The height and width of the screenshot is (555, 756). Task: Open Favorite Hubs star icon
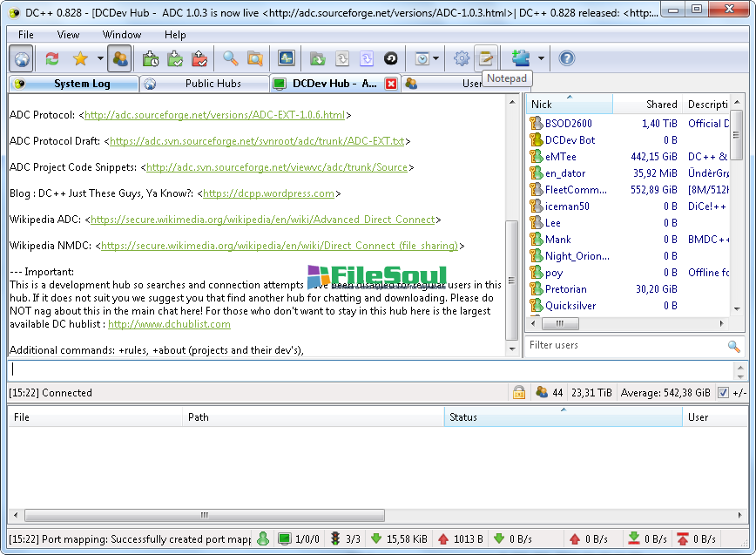[80, 59]
